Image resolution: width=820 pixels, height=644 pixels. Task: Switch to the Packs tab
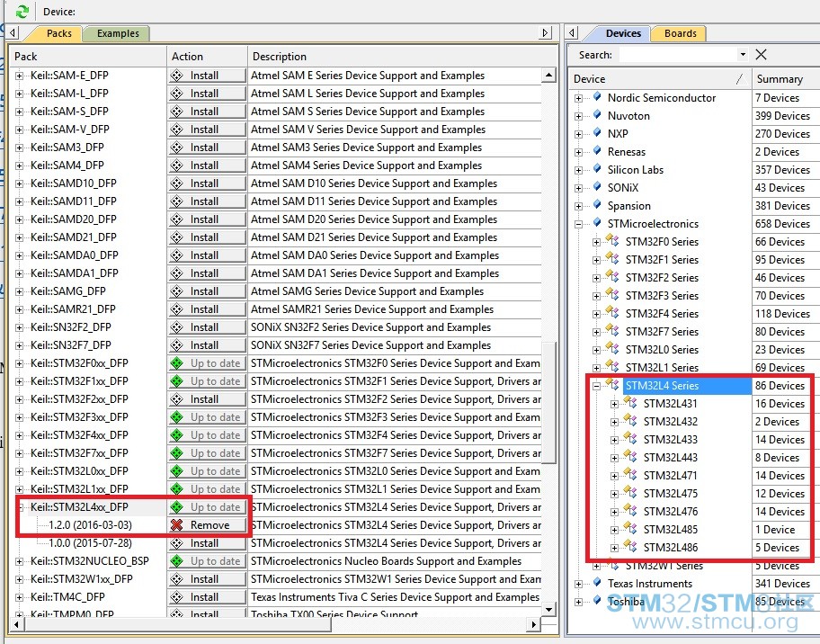point(58,33)
